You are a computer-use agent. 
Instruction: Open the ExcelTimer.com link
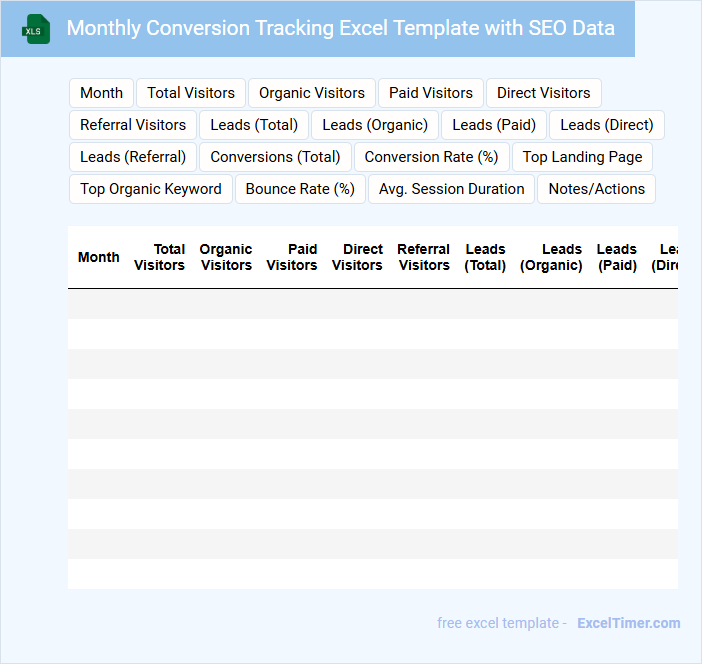click(628, 623)
